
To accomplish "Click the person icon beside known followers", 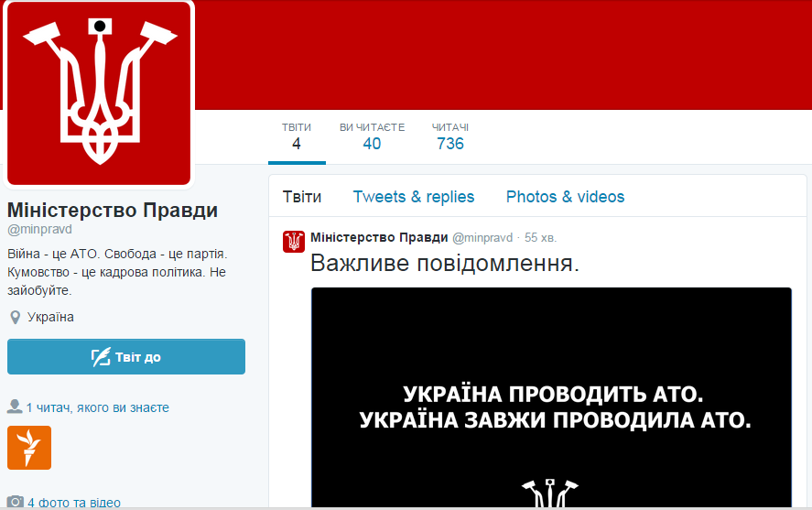I will (x=15, y=407).
